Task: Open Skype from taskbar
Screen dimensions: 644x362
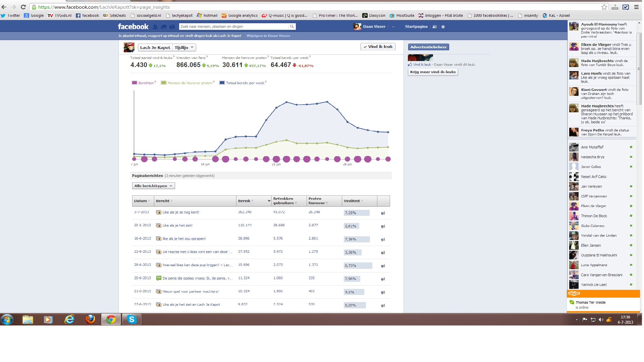Action: [131, 319]
